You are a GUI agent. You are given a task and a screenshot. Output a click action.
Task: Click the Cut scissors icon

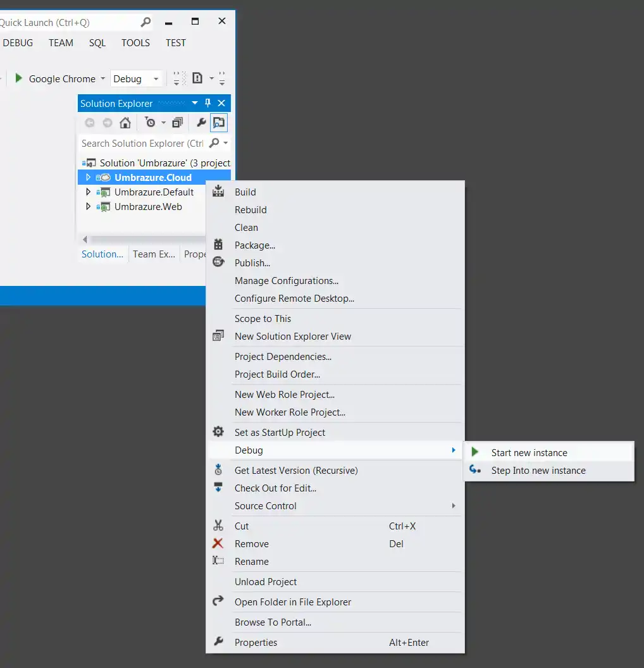click(x=218, y=525)
